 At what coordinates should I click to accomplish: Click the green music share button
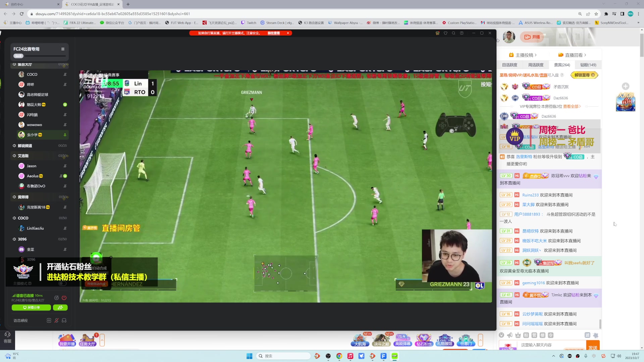coord(60,307)
